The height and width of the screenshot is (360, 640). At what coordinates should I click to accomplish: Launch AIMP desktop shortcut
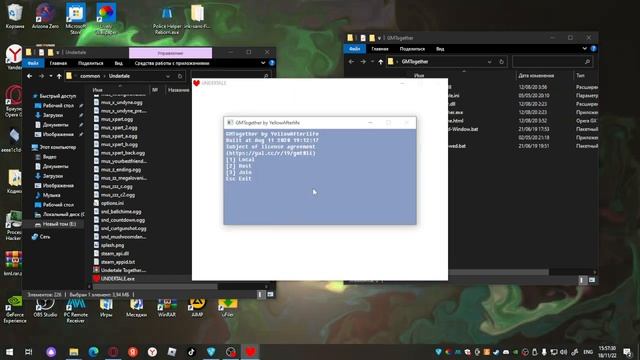[x=197, y=308]
